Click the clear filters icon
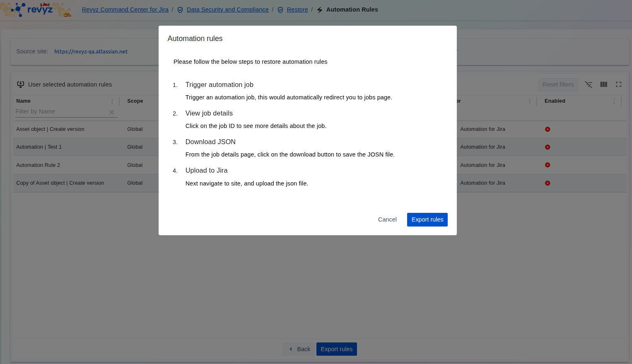This screenshot has width=632, height=364. tap(589, 84)
